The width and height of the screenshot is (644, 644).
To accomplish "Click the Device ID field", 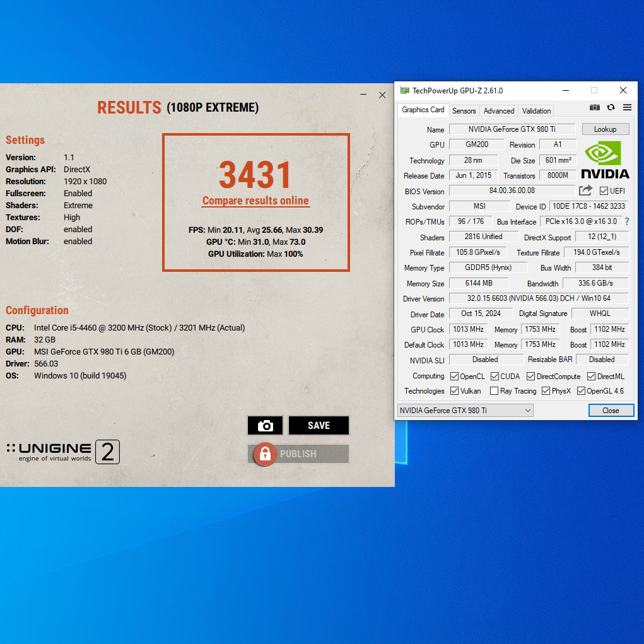I will click(x=589, y=206).
